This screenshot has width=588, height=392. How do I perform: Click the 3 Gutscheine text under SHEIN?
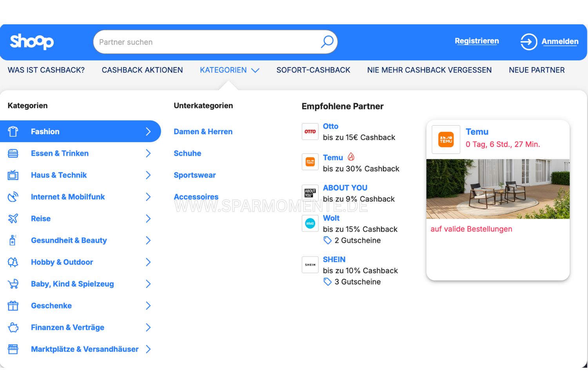click(358, 281)
